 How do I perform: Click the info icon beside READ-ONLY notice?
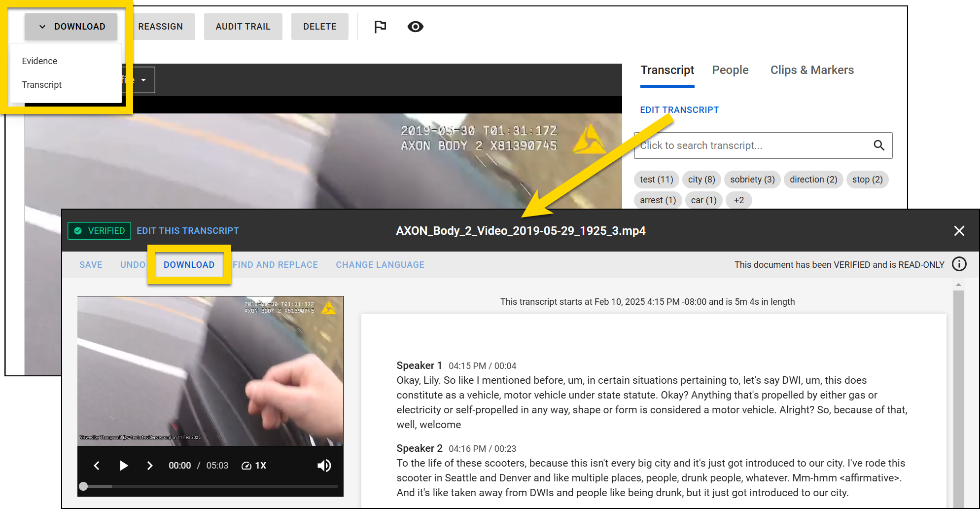click(959, 264)
